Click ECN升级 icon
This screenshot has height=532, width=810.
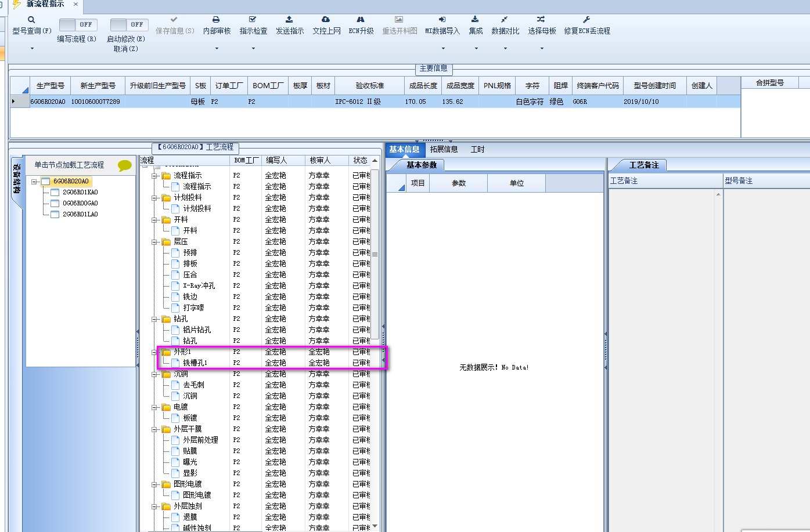tap(361, 20)
